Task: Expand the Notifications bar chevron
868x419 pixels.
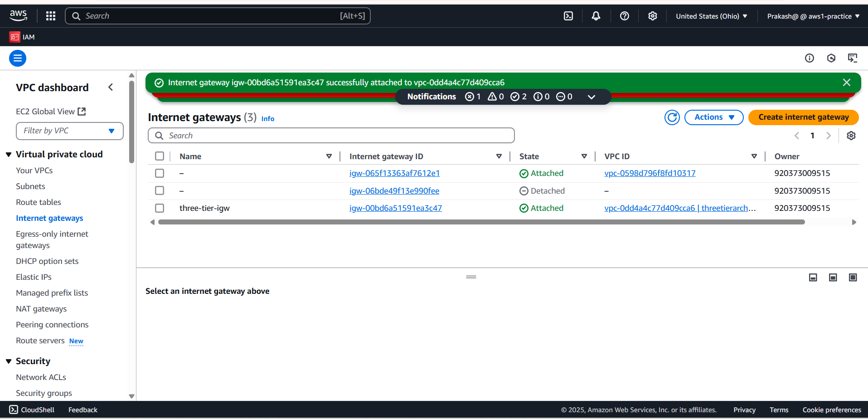Action: (592, 97)
